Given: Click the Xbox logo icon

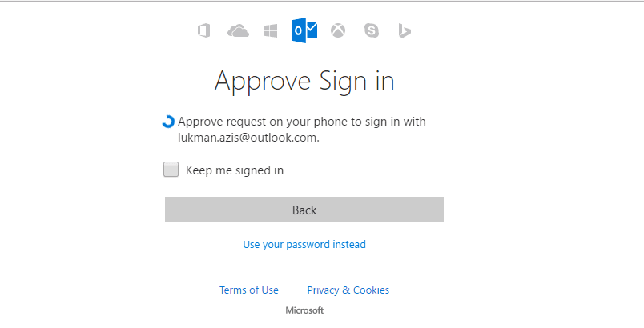Looking at the screenshot, I should coord(338,30).
